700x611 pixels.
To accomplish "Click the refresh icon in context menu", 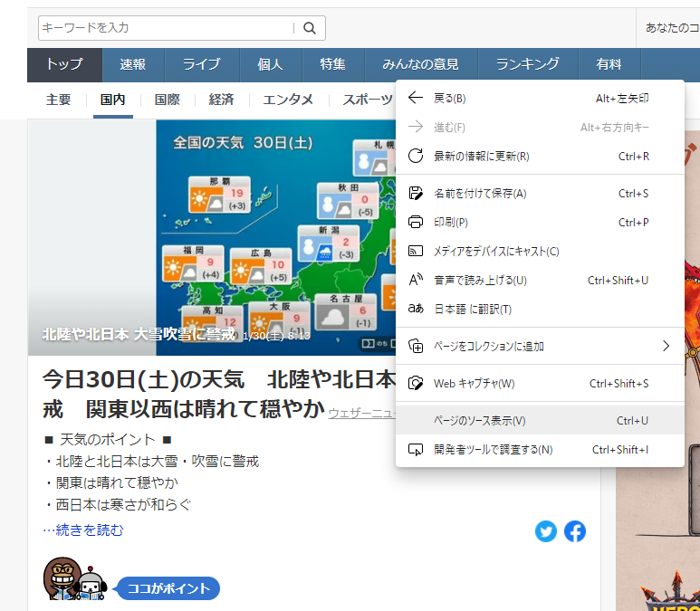I will coord(416,156).
